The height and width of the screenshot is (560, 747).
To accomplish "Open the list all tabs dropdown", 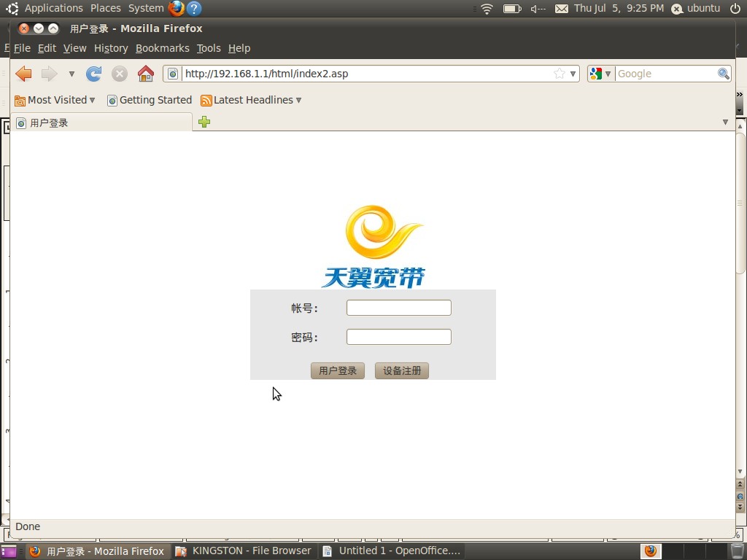I will (x=725, y=122).
